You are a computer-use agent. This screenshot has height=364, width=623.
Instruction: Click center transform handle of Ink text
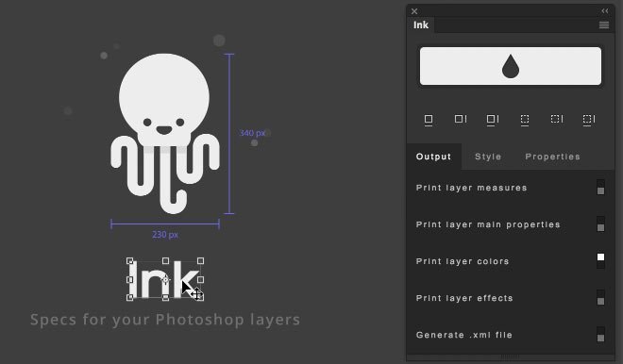165,279
